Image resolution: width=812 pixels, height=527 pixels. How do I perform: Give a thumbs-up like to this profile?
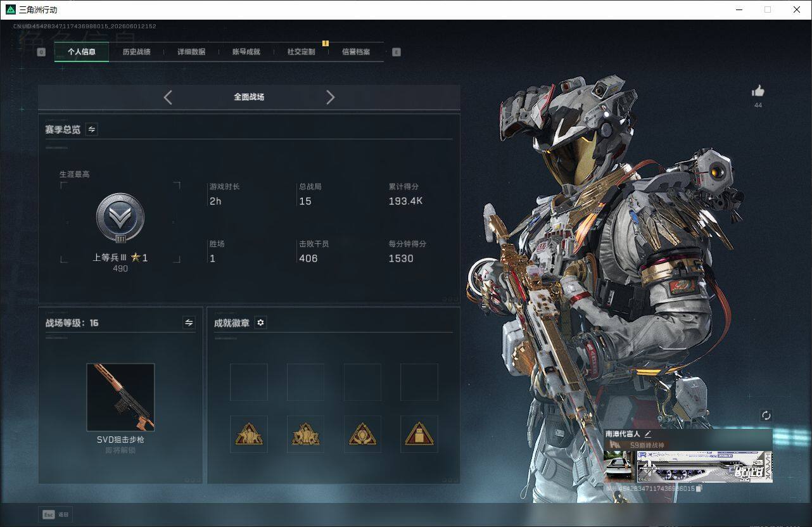tap(758, 91)
